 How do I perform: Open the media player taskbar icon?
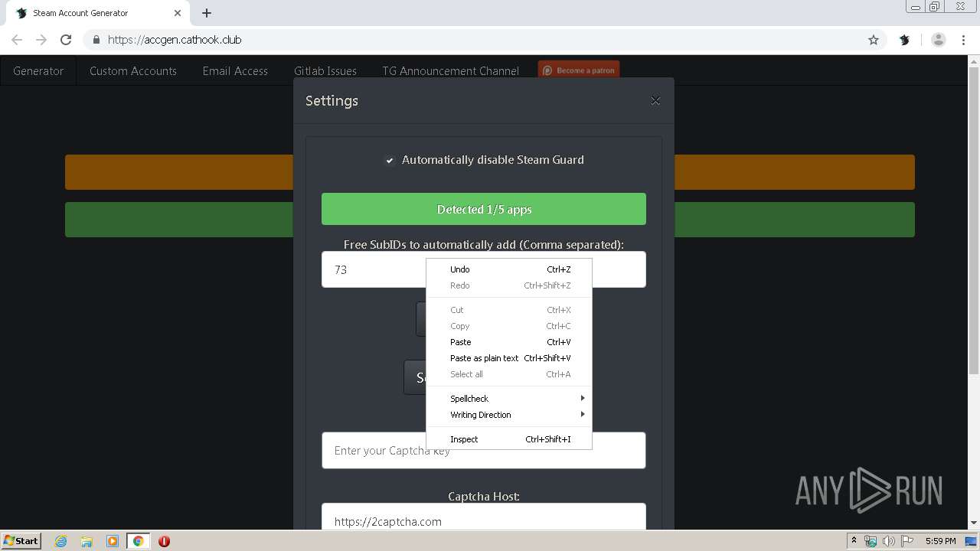113,541
